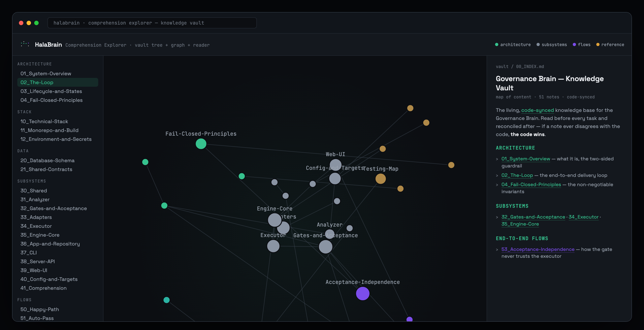Open 21_Shared-Contracts note
Image resolution: width=644 pixels, height=330 pixels.
click(x=58, y=169)
